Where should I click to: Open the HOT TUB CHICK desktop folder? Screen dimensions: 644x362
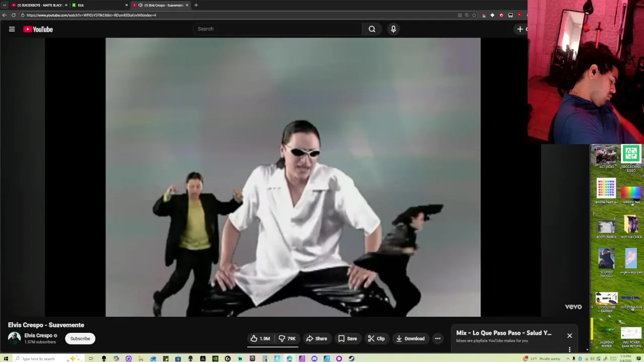pos(631,227)
